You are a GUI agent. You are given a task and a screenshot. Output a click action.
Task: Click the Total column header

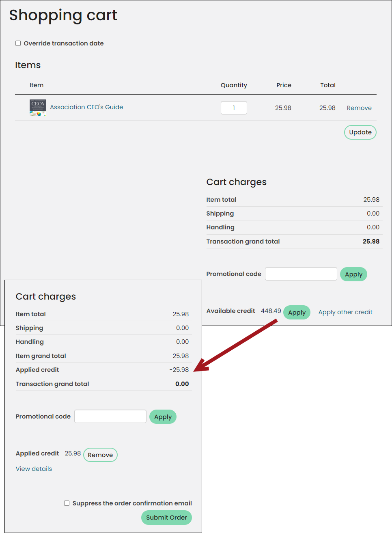coord(328,85)
